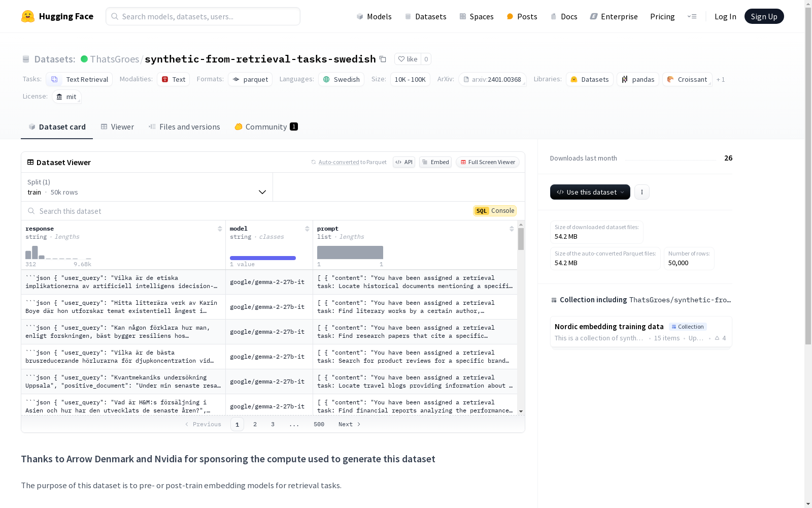Open the Datasets library tag
812x508 pixels.
(590, 79)
